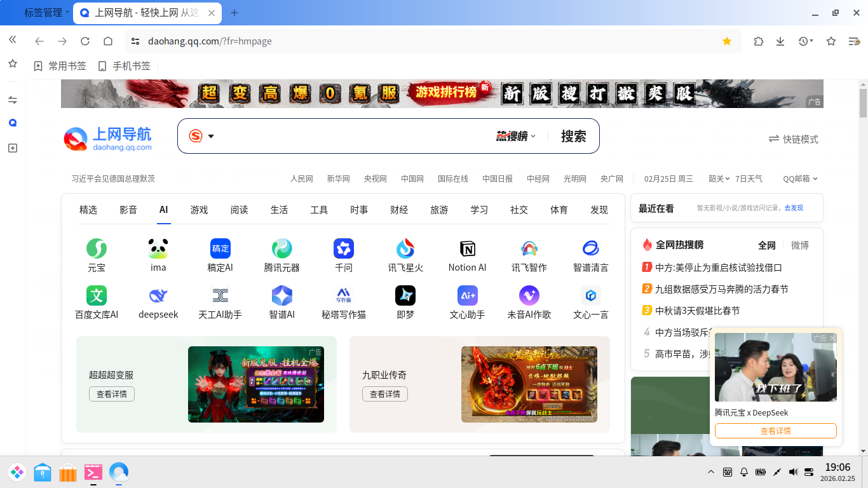868x488 pixels.
Task: Open the 人民网 link
Action: (x=302, y=179)
